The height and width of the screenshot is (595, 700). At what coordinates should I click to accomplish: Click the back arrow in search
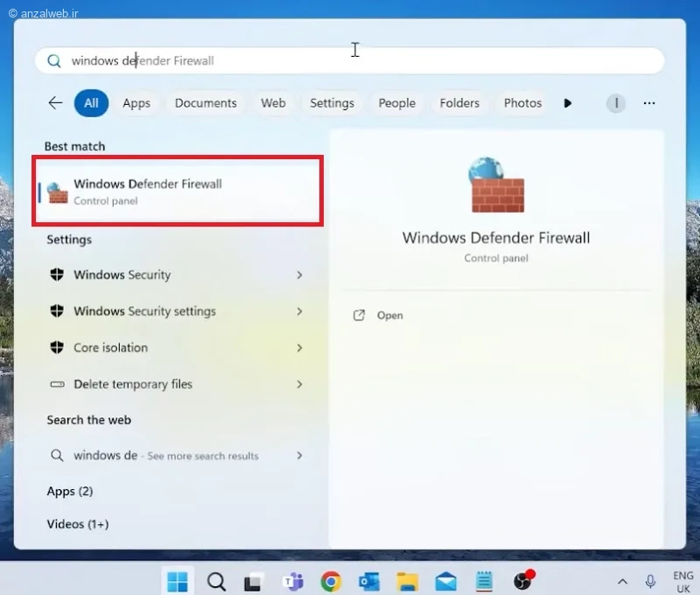[55, 103]
